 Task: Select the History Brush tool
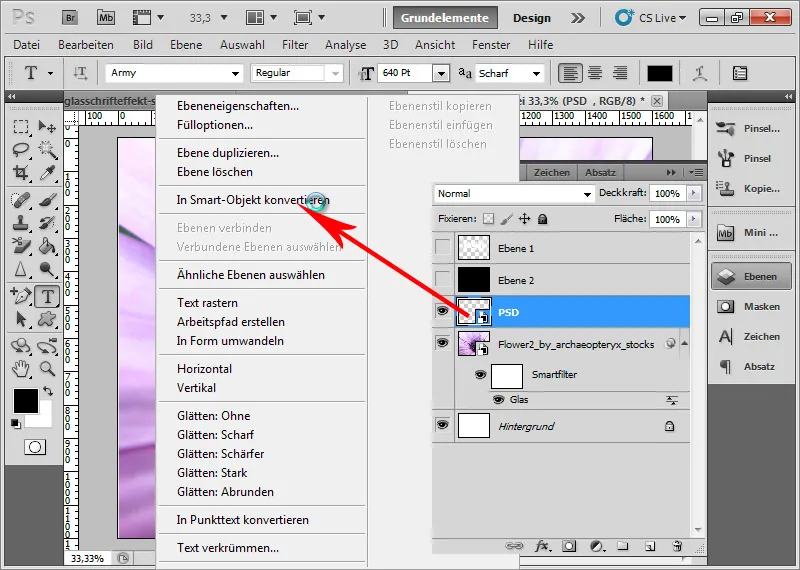47,223
